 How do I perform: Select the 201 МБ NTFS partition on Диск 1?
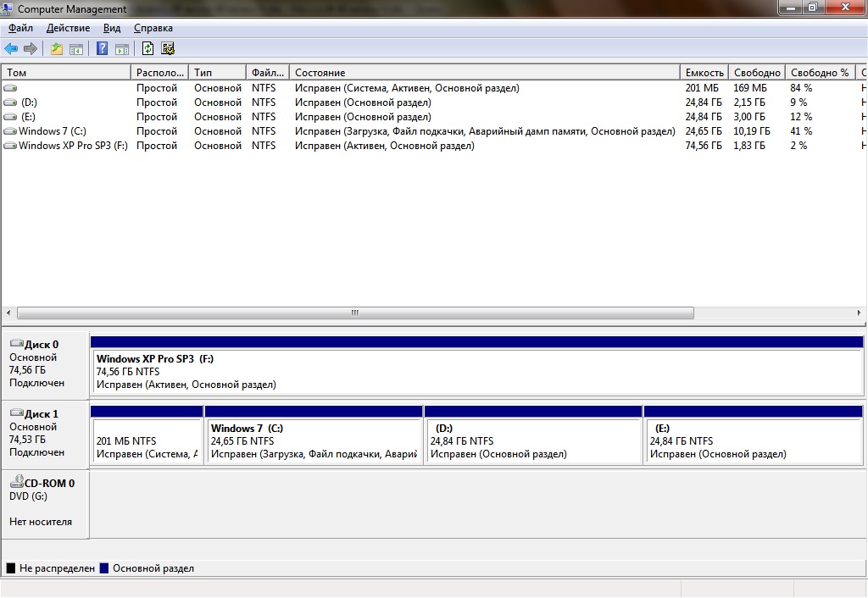(x=147, y=441)
